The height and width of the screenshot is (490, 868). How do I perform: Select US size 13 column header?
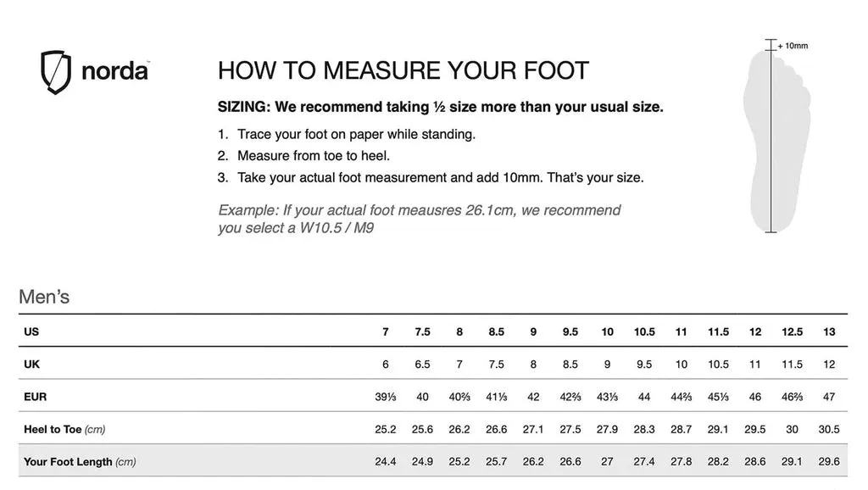[x=829, y=331]
